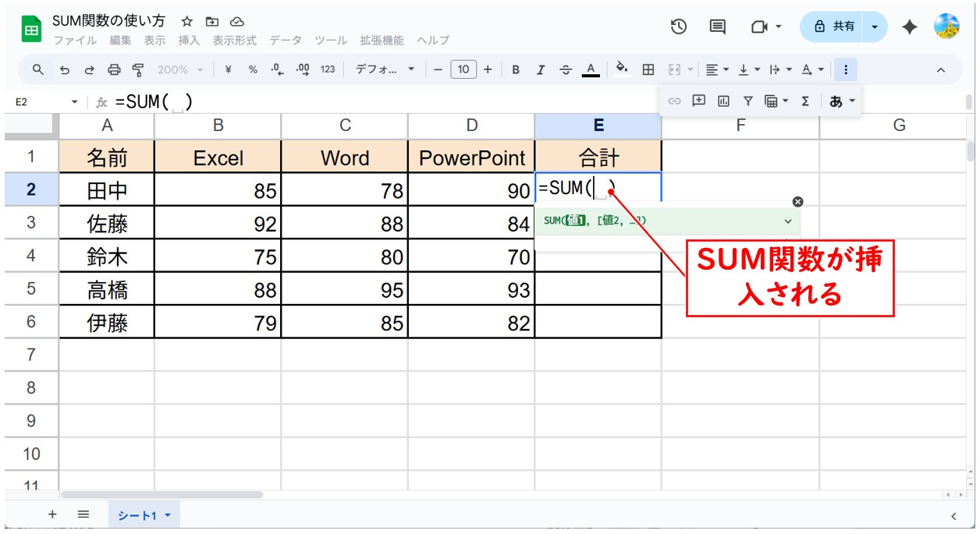Open the comments panel icon
This screenshot has height=534, width=980.
click(x=717, y=27)
